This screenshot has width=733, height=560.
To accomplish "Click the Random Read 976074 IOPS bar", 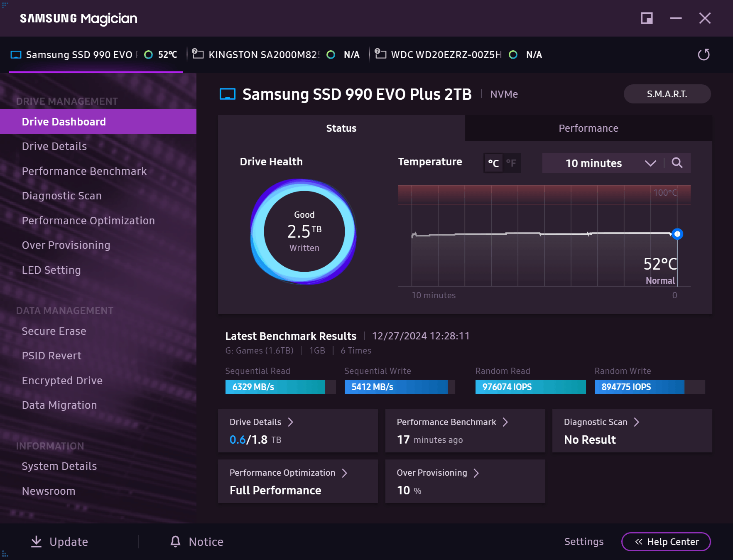I will [x=531, y=387].
